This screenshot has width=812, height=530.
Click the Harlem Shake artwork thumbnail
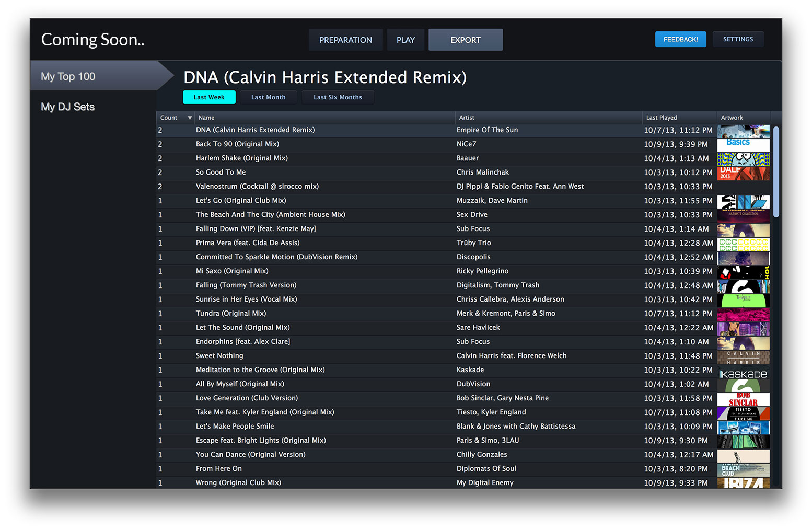(743, 159)
